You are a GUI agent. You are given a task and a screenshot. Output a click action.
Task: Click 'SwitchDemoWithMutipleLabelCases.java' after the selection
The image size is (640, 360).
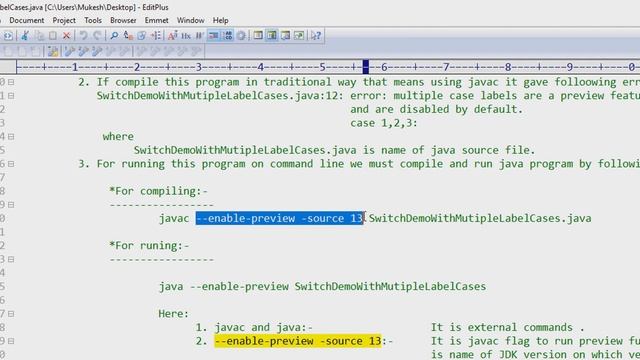pos(480,218)
